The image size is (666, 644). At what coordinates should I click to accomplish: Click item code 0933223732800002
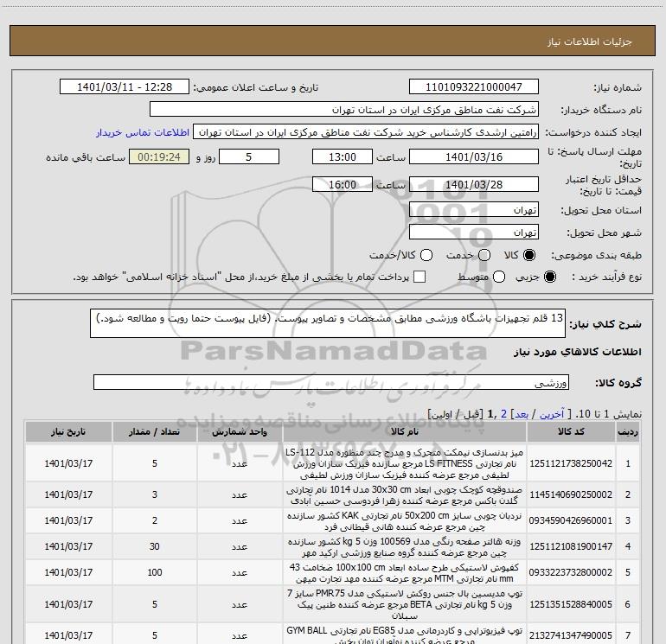click(x=571, y=572)
